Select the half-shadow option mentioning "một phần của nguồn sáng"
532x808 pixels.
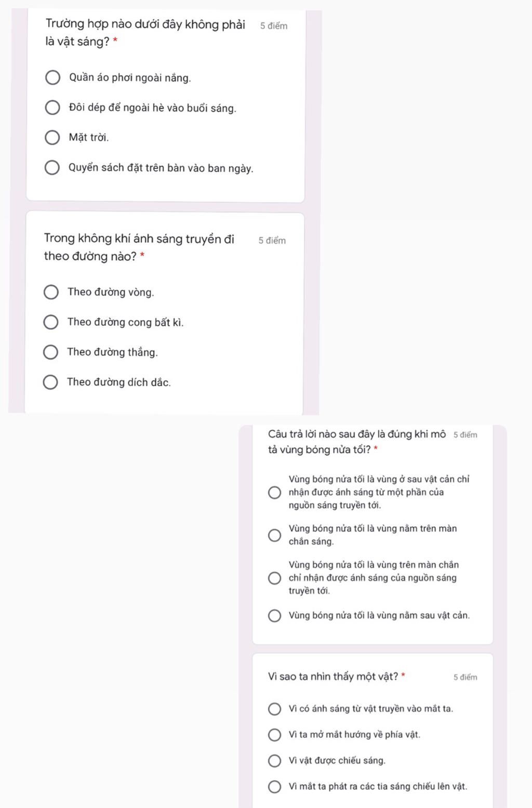[274, 493]
